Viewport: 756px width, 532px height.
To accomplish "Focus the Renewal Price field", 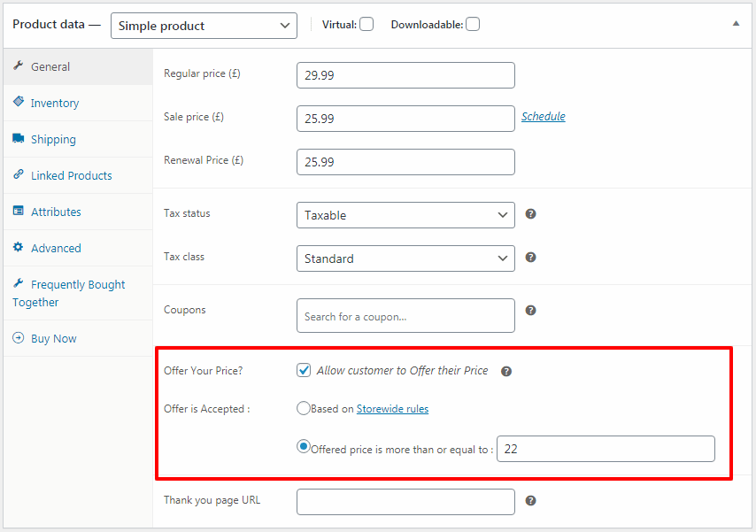I will pyautogui.click(x=405, y=162).
